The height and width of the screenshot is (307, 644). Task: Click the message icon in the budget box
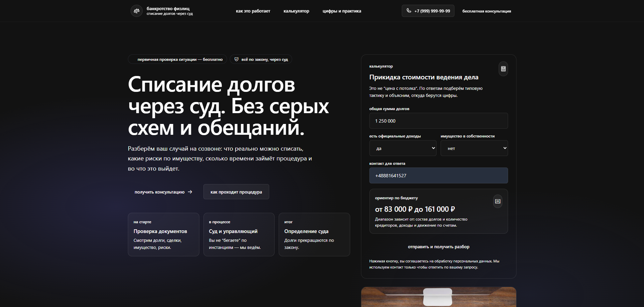[498, 201]
